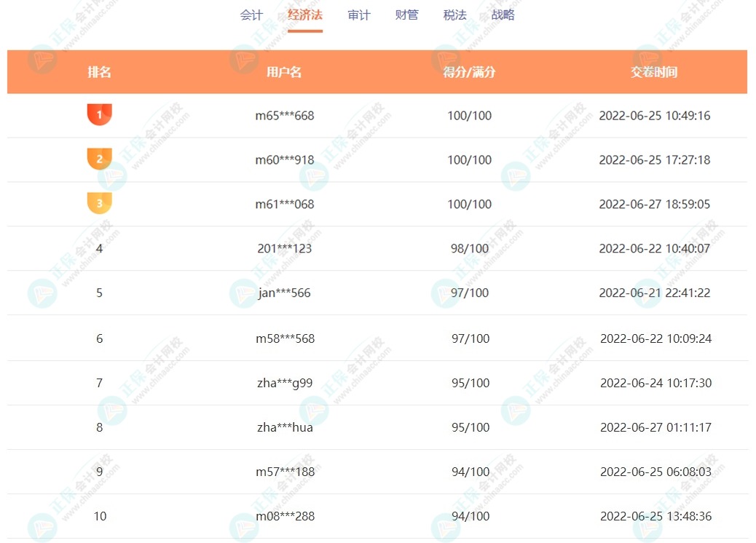This screenshot has height=543, width=756.
Task: Open the 税法 tab
Action: point(455,15)
